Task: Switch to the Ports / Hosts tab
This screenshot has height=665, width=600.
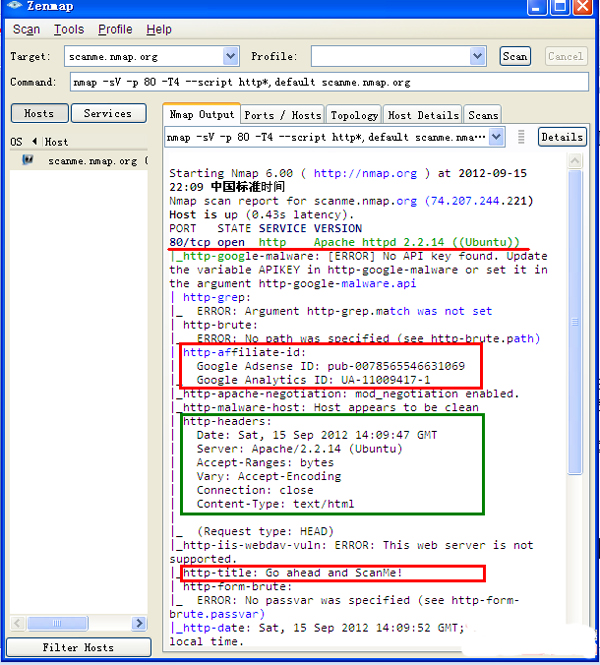Action: tap(283, 115)
